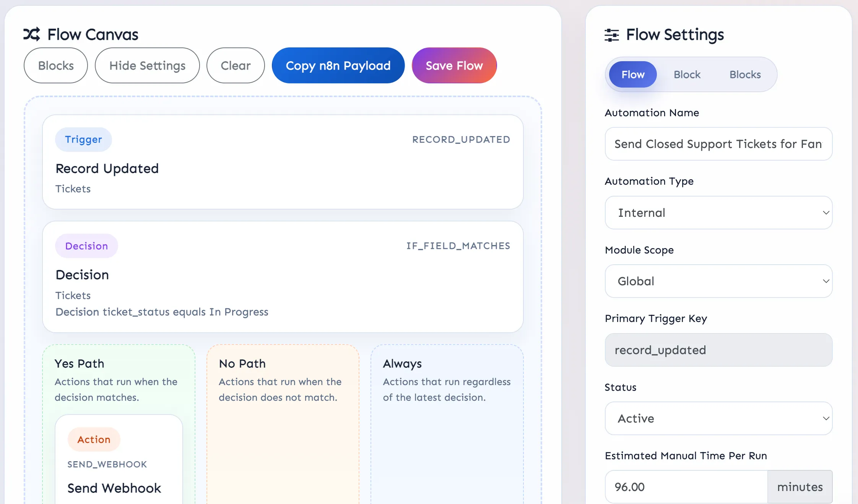Click Copy n8n Payload button

[338, 65]
